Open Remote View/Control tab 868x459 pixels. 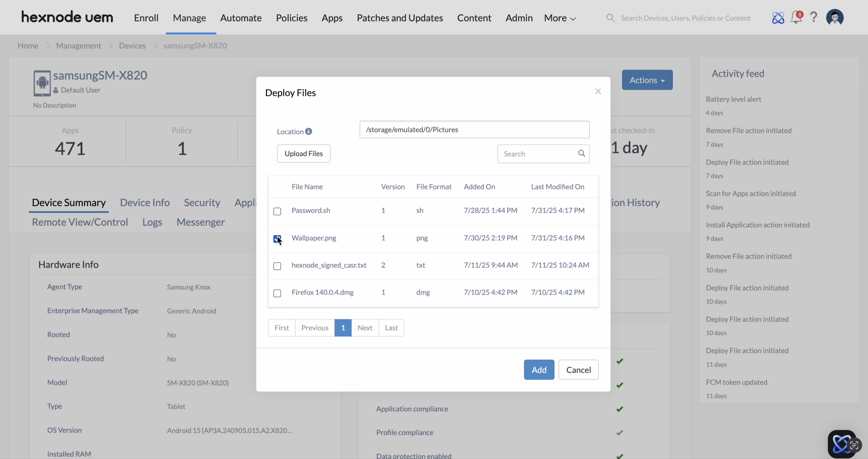tap(80, 222)
